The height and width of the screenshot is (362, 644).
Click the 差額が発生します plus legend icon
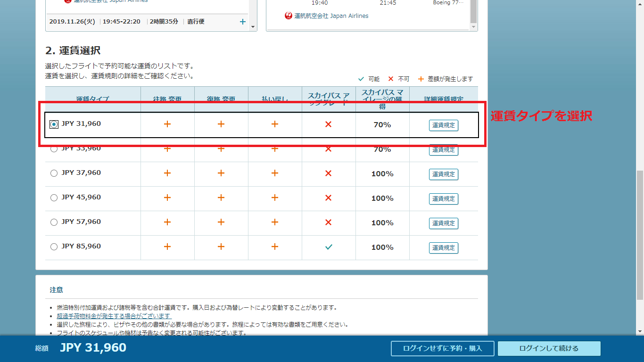pyautogui.click(x=421, y=79)
